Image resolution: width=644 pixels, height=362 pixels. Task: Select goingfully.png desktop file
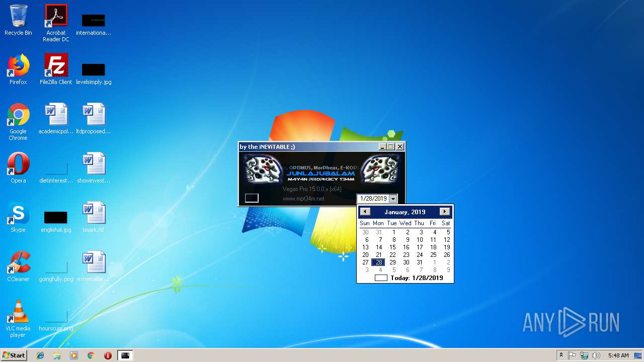(56, 271)
